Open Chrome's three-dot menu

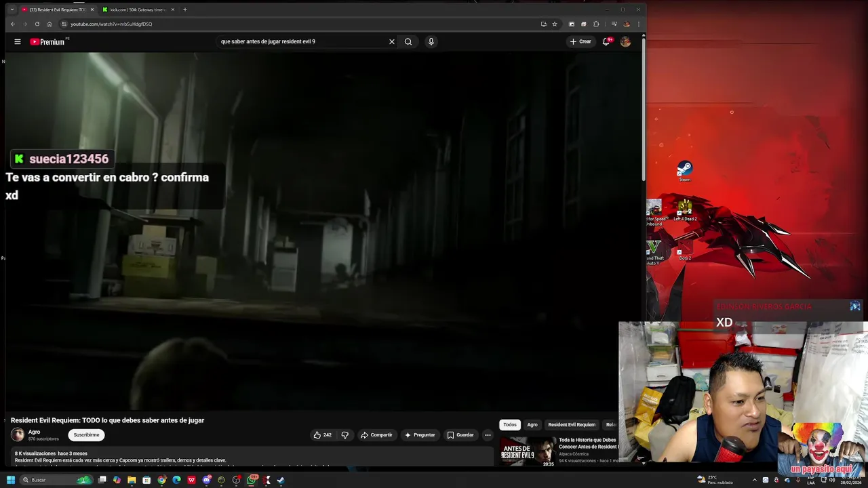pyautogui.click(x=638, y=24)
